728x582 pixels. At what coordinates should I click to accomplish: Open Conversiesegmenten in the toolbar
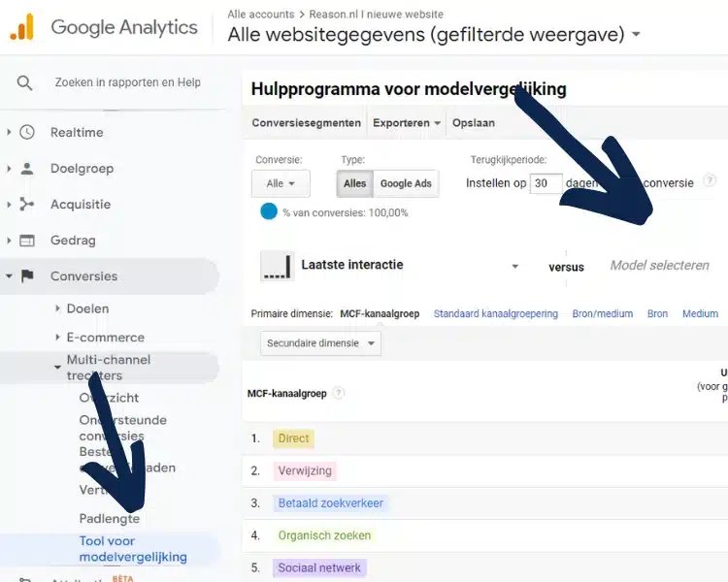(x=307, y=123)
